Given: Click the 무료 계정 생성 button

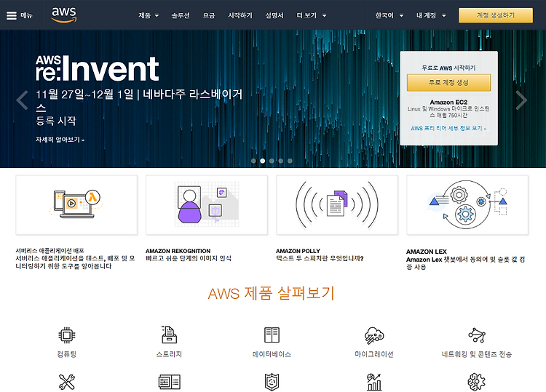Looking at the screenshot, I should pyautogui.click(x=448, y=82).
